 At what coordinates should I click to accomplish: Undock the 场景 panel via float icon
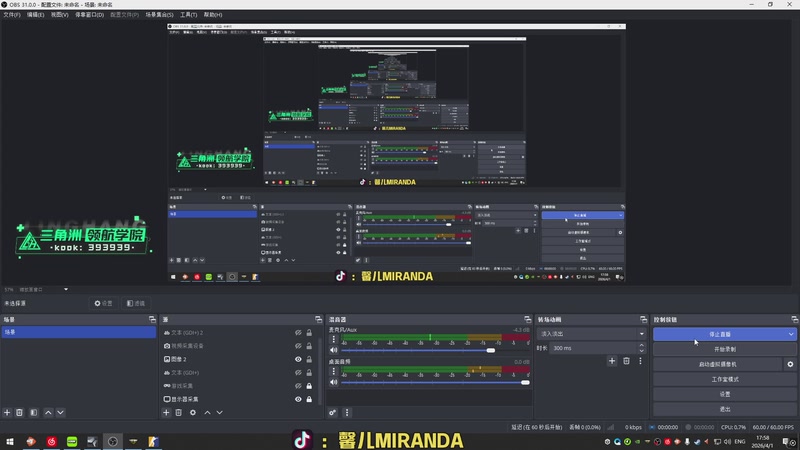(152, 319)
